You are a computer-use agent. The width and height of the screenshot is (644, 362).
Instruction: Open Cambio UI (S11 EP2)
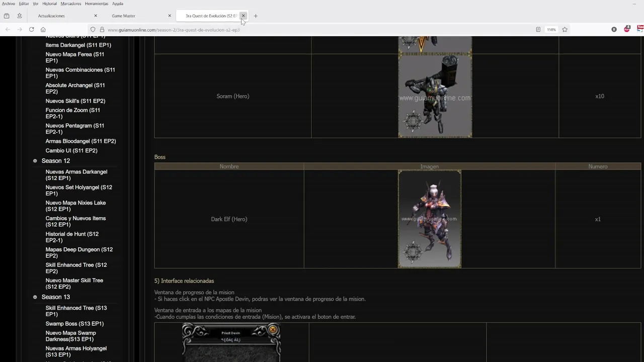point(71,151)
